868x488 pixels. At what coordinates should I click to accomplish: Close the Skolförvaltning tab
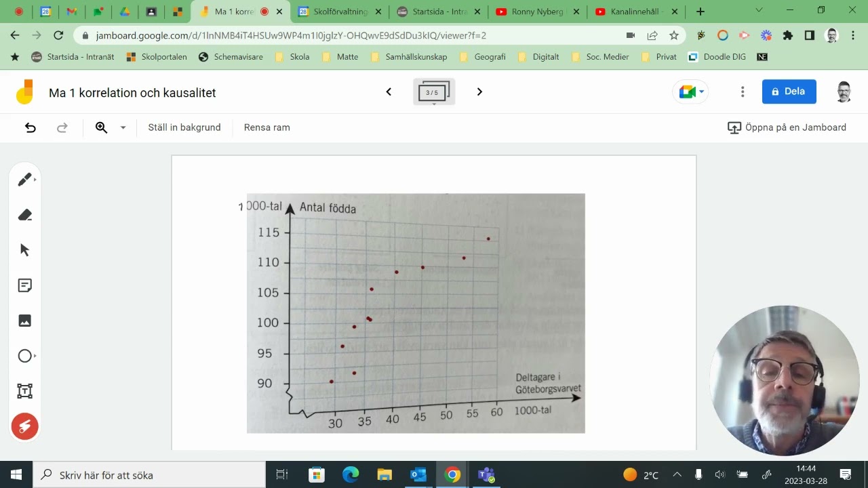tap(378, 12)
